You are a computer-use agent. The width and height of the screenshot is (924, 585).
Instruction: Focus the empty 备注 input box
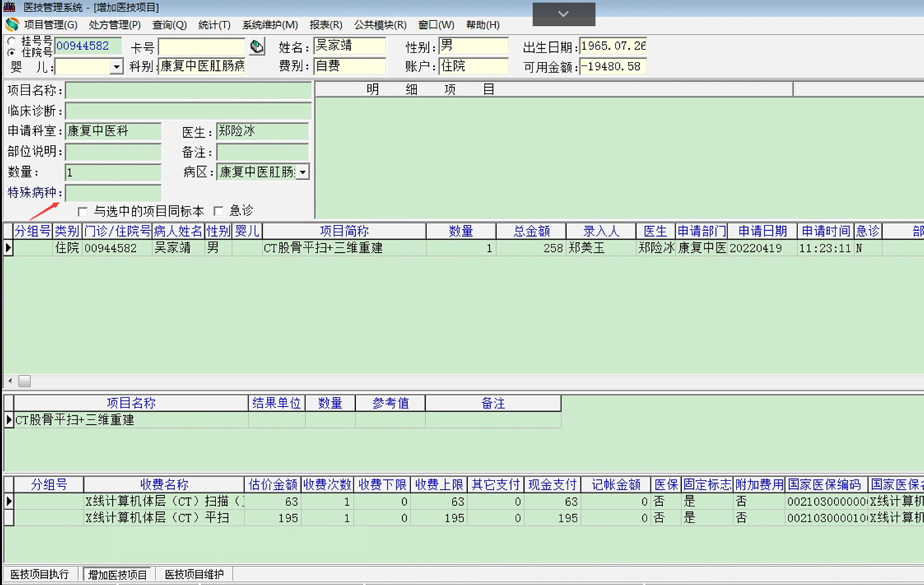click(262, 152)
